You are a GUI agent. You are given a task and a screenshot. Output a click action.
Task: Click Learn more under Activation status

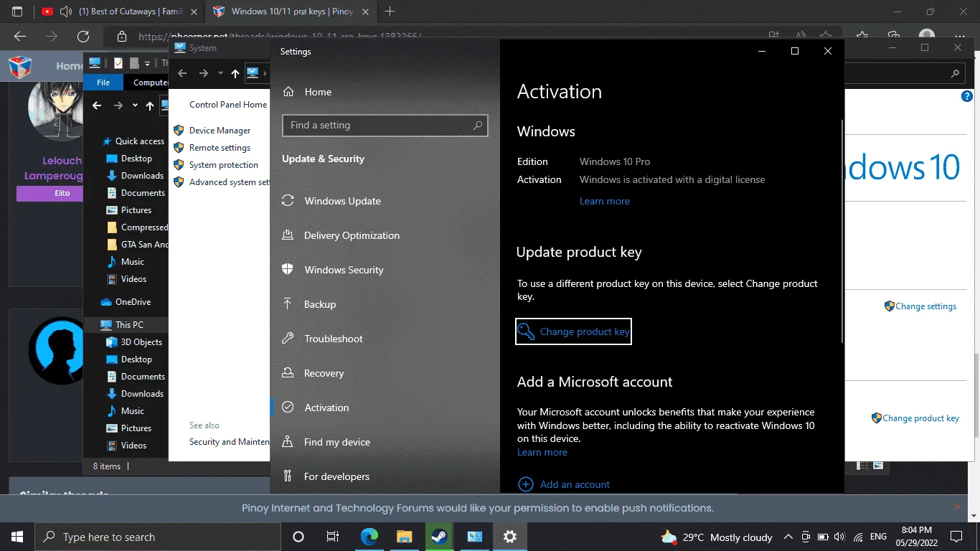pyautogui.click(x=605, y=201)
